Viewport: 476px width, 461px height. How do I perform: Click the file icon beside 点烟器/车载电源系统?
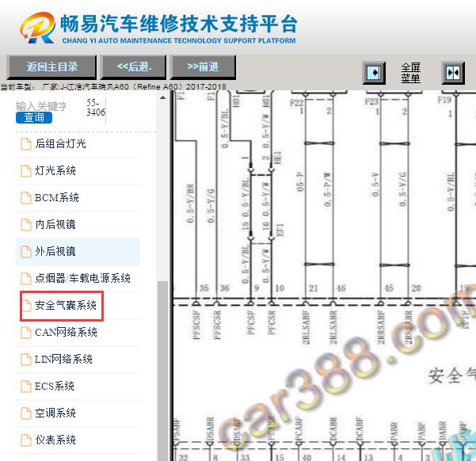click(26, 279)
